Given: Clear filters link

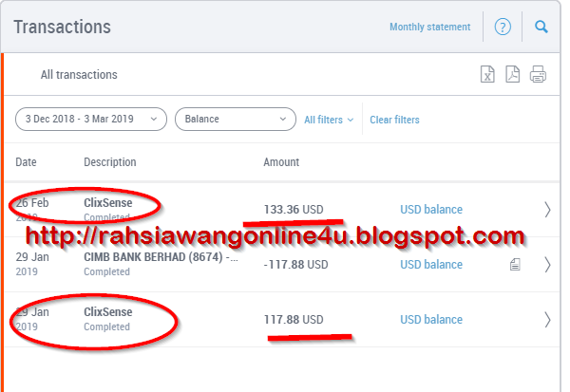Looking at the screenshot, I should point(394,120).
